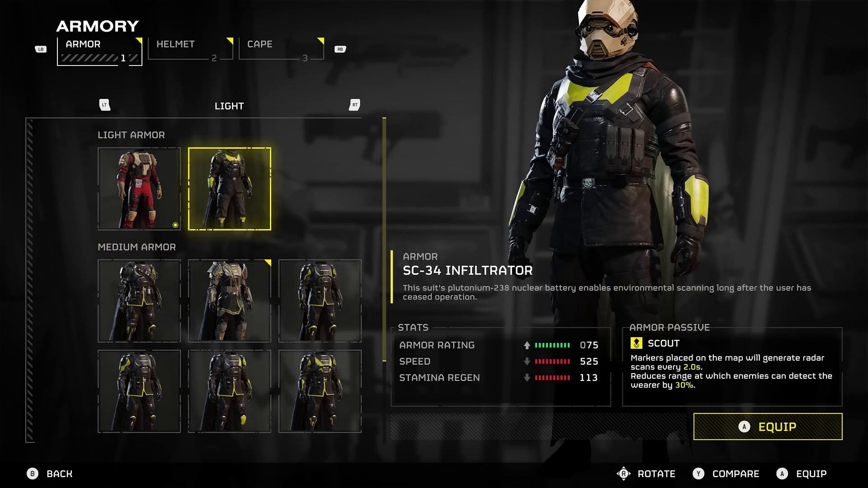Select the Light armor category tab
Screen dimensions: 868x488
click(229, 106)
